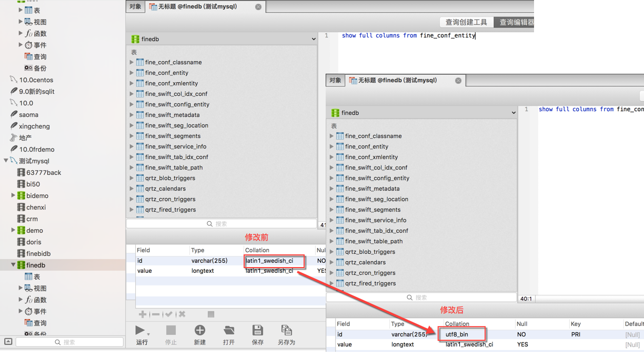Switch to 查询创建工具 view
Image resolution: width=644 pixels, height=355 pixels.
pyautogui.click(x=466, y=22)
